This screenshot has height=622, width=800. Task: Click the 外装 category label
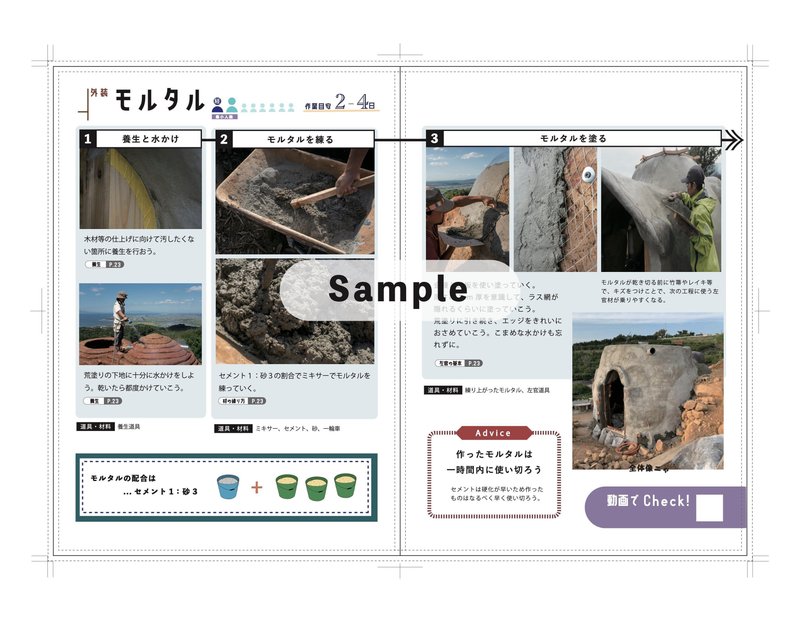click(x=99, y=93)
